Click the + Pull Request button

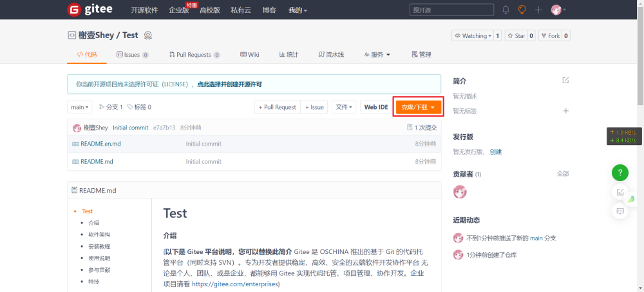277,107
